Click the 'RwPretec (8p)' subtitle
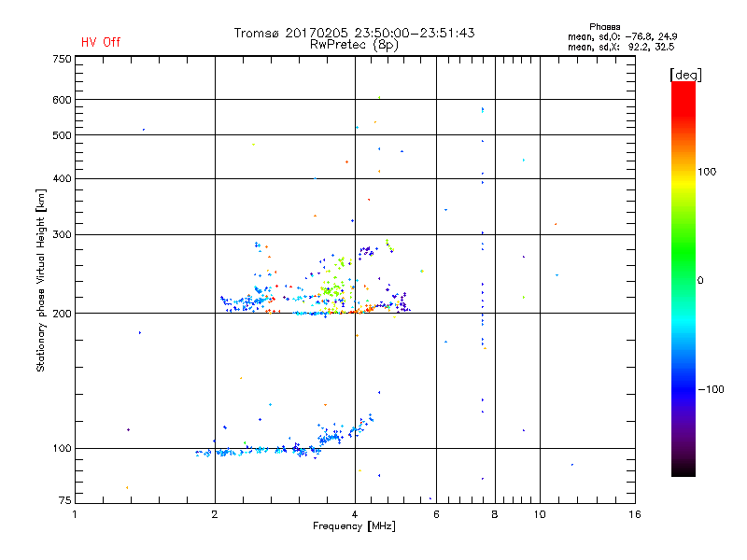Image resolution: width=747 pixels, height=560 pixels. [x=354, y=45]
